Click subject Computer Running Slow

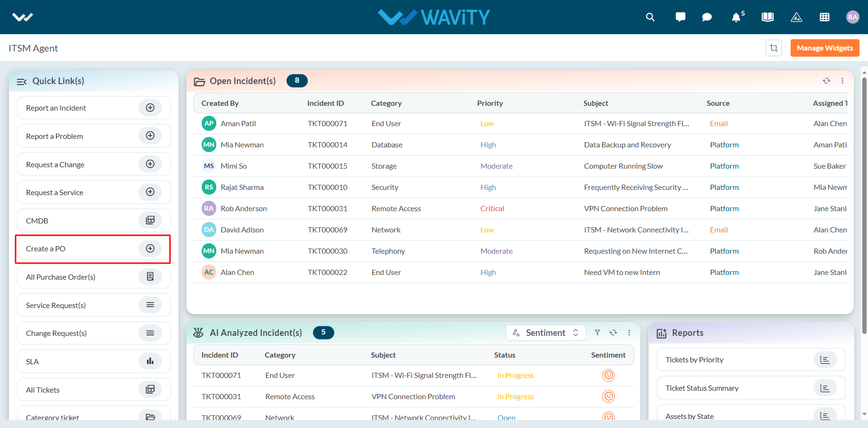click(623, 166)
